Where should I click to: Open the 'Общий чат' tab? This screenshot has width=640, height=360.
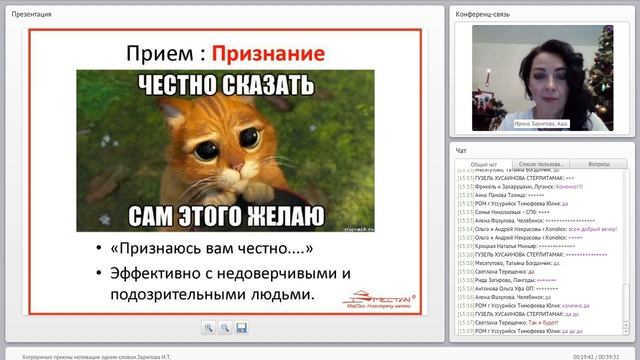pyautogui.click(x=484, y=164)
